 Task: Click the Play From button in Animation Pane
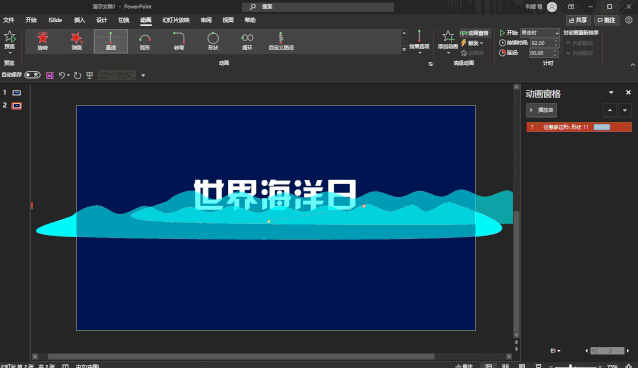(x=542, y=110)
